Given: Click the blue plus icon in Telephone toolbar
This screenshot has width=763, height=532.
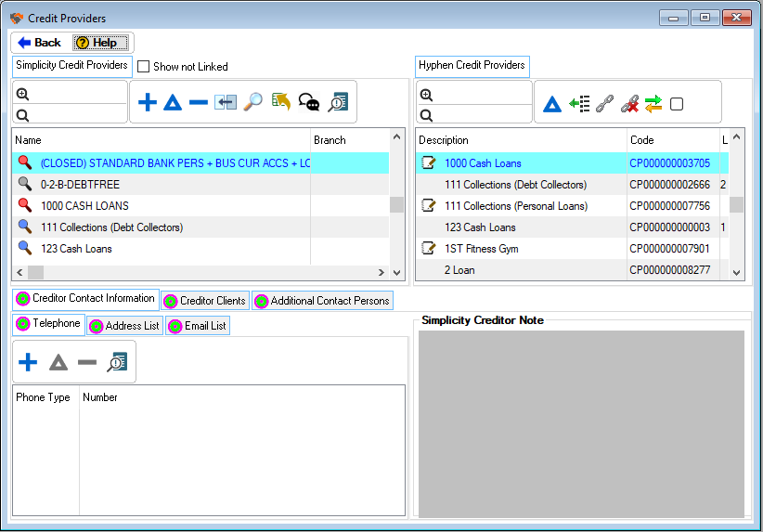Looking at the screenshot, I should (x=29, y=362).
